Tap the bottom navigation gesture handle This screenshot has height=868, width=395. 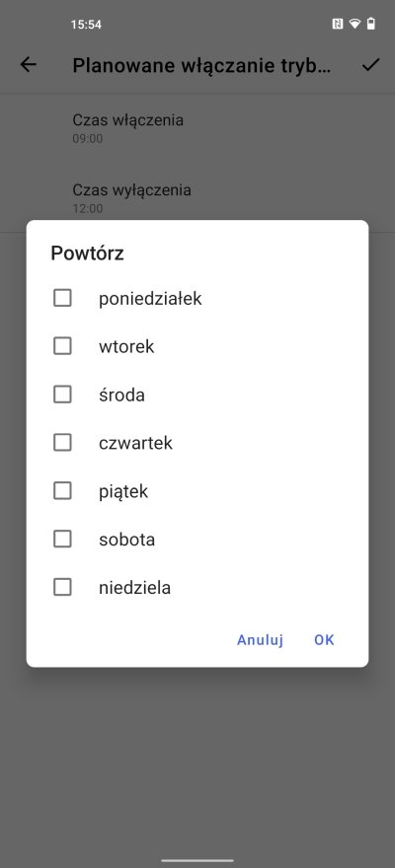tap(197, 860)
